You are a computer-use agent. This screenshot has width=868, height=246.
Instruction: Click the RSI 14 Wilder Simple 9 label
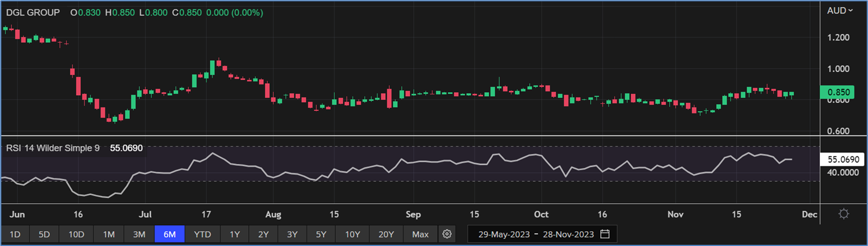tap(53, 148)
